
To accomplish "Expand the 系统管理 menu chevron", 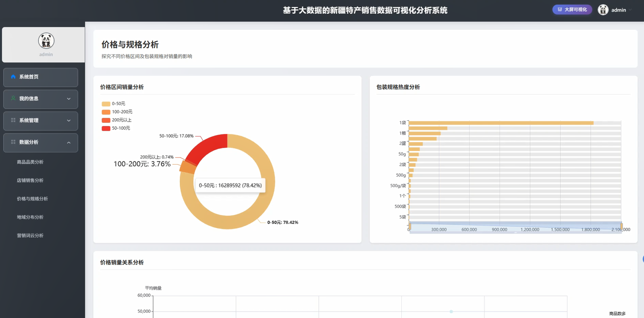I will point(69,120).
